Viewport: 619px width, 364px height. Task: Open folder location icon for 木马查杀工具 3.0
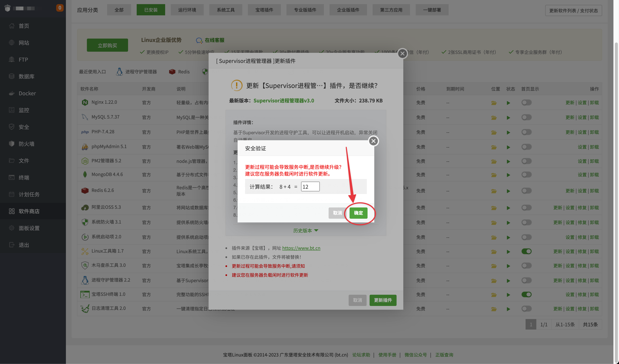pyautogui.click(x=494, y=266)
